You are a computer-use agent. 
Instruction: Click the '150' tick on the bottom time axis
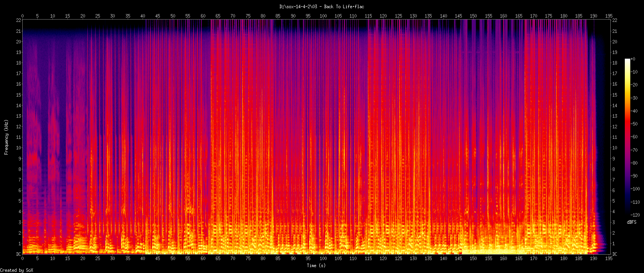tap(474, 259)
